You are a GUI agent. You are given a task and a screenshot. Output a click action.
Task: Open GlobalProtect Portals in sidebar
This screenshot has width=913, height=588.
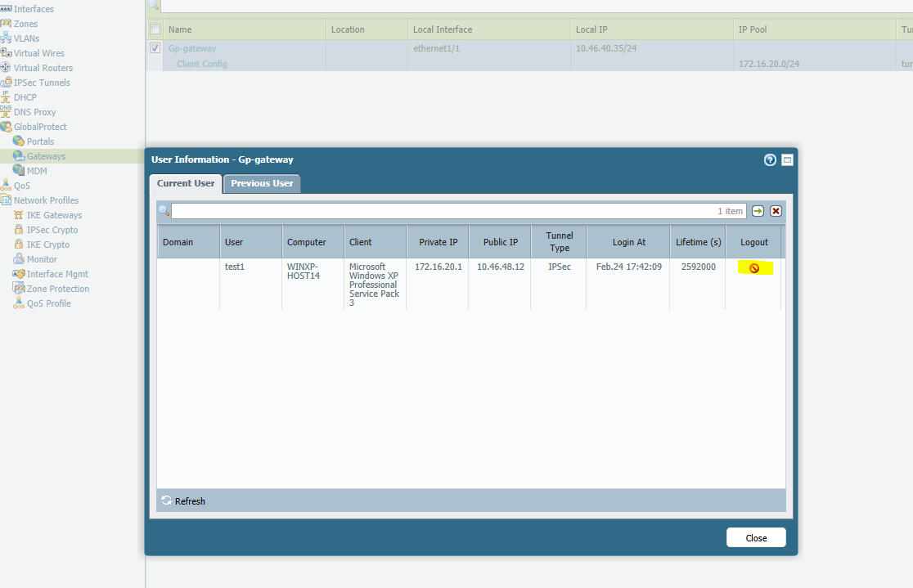[40, 141]
